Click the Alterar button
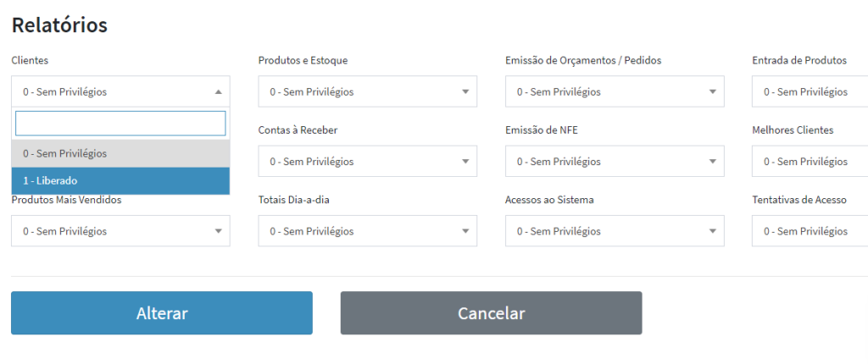The width and height of the screenshot is (868, 364). pyautogui.click(x=161, y=313)
